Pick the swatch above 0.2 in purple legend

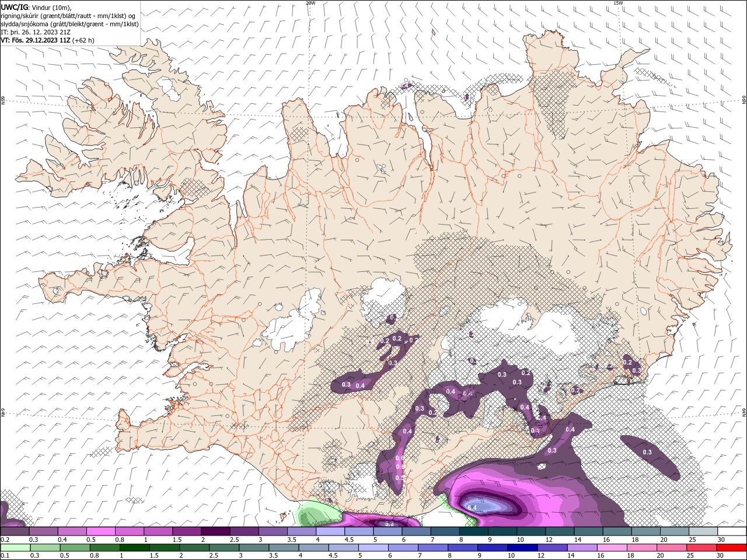pyautogui.click(x=15, y=531)
